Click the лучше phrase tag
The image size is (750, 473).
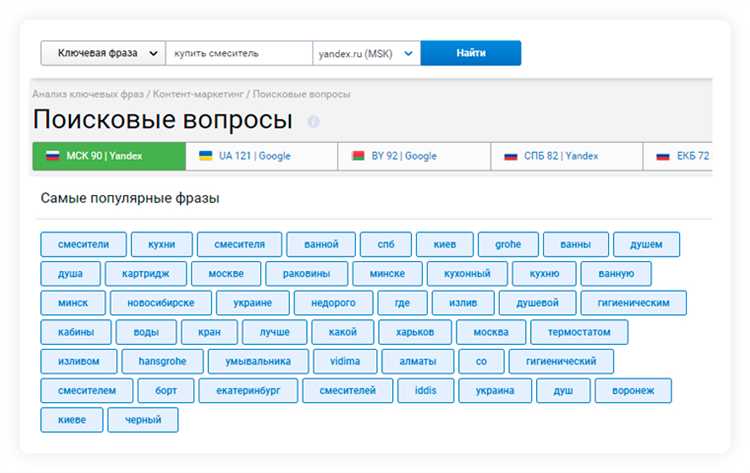coord(275,332)
